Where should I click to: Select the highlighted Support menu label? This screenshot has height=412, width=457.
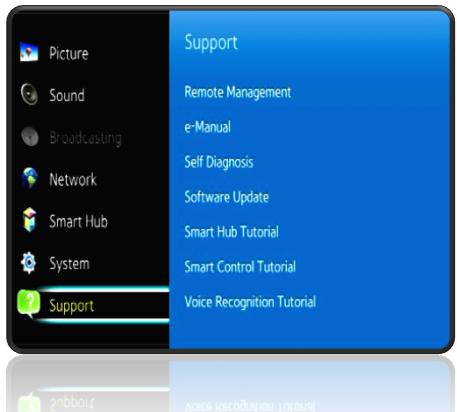[71, 306]
